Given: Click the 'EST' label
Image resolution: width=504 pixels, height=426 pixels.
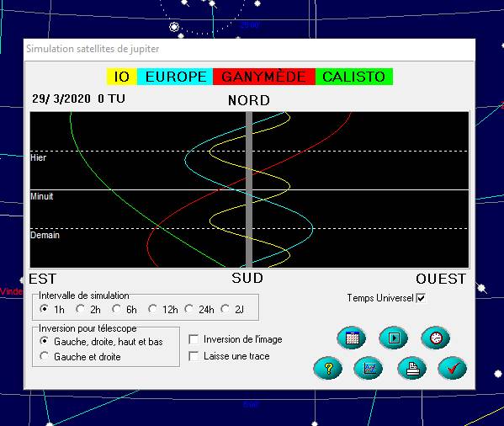Looking at the screenshot, I should coord(42,279).
